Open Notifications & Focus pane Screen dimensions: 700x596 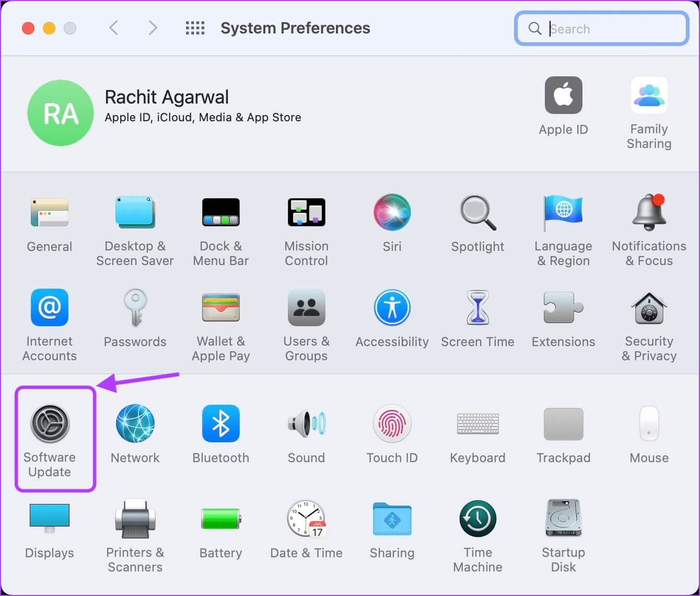tap(649, 213)
